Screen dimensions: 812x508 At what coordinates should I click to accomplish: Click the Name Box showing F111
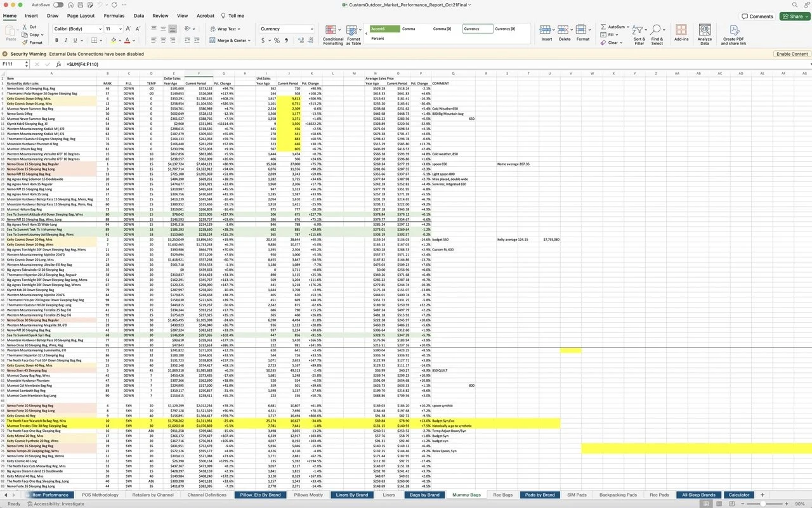tap(13, 64)
